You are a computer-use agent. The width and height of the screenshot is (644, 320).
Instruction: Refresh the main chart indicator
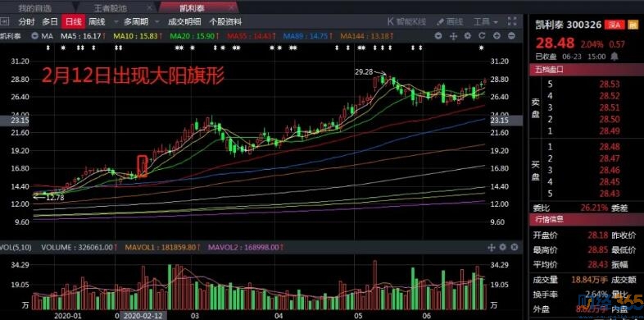pyautogui.click(x=482, y=36)
